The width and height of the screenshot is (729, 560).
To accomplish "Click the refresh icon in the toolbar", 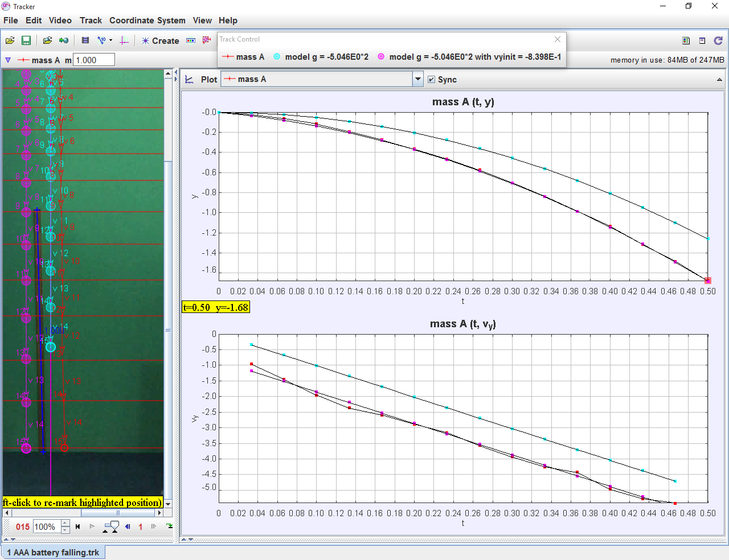I will pos(718,40).
